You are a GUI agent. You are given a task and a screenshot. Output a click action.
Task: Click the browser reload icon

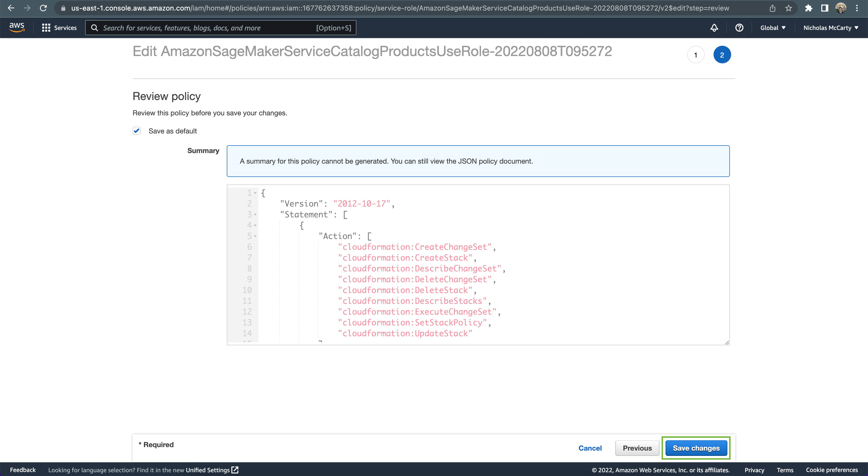pyautogui.click(x=43, y=8)
